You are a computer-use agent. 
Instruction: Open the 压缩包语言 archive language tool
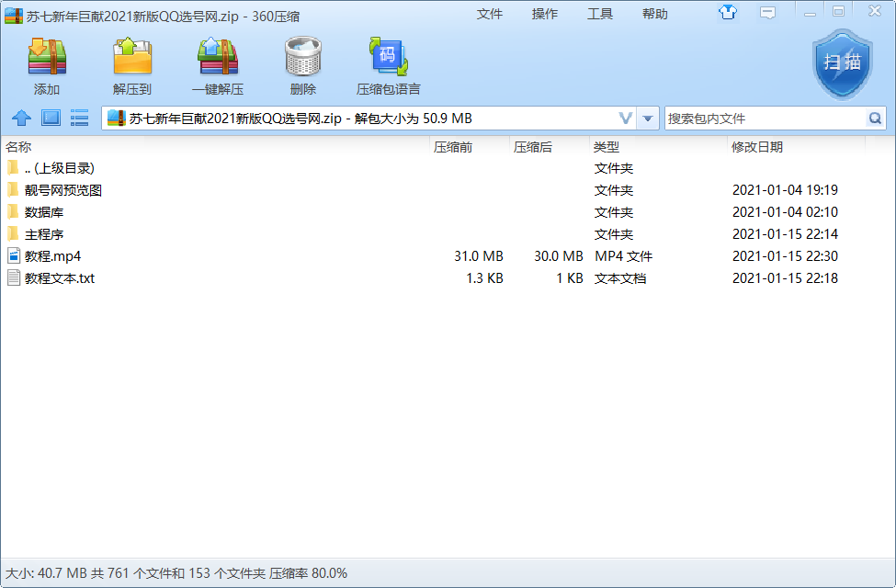pos(388,57)
